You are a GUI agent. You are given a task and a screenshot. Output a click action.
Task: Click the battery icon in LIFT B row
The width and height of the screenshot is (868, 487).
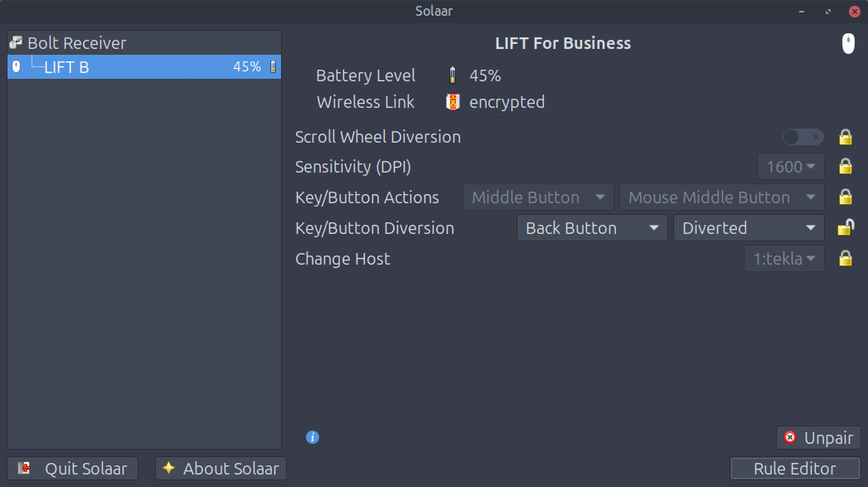point(273,66)
